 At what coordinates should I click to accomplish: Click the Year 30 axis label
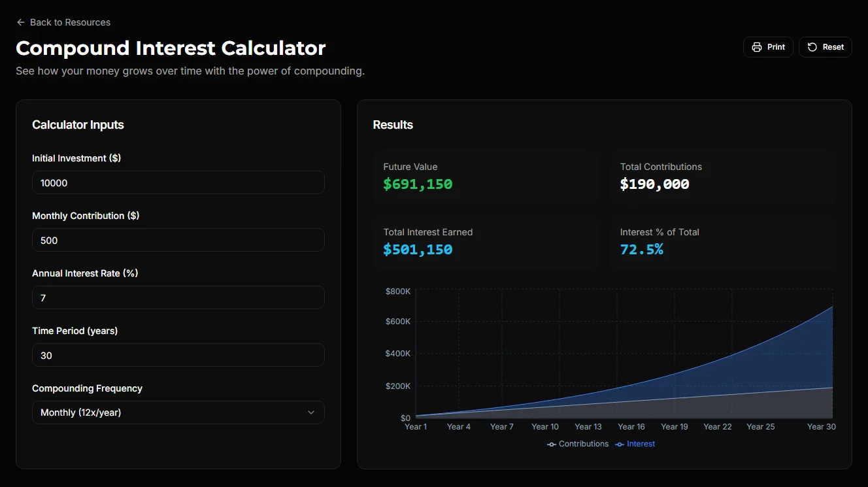(x=822, y=427)
